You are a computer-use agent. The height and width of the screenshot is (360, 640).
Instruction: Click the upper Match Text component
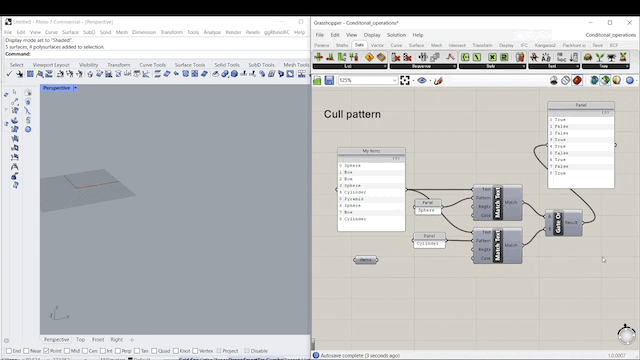click(497, 202)
